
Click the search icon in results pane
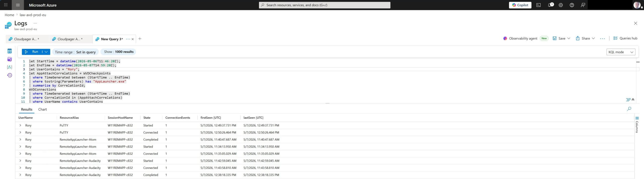point(629,109)
